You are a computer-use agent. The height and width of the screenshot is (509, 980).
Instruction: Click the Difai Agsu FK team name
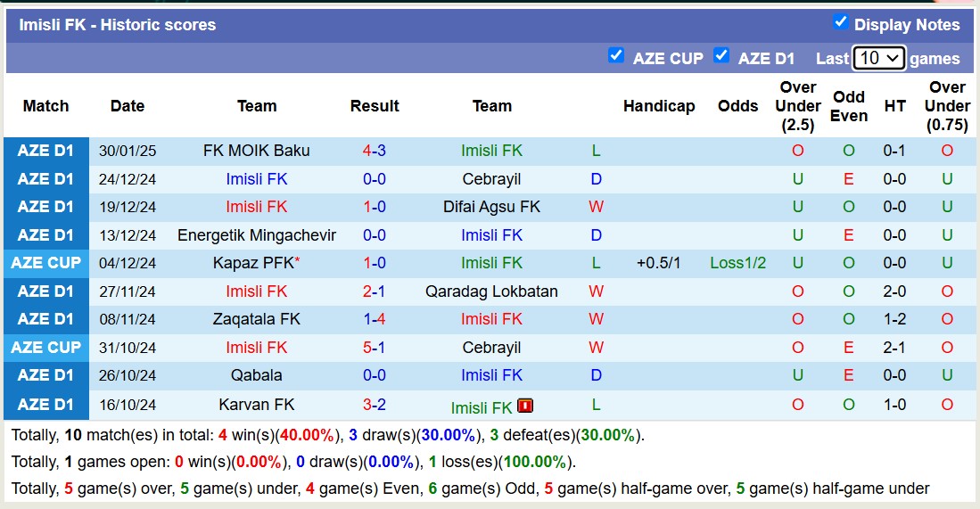491,207
